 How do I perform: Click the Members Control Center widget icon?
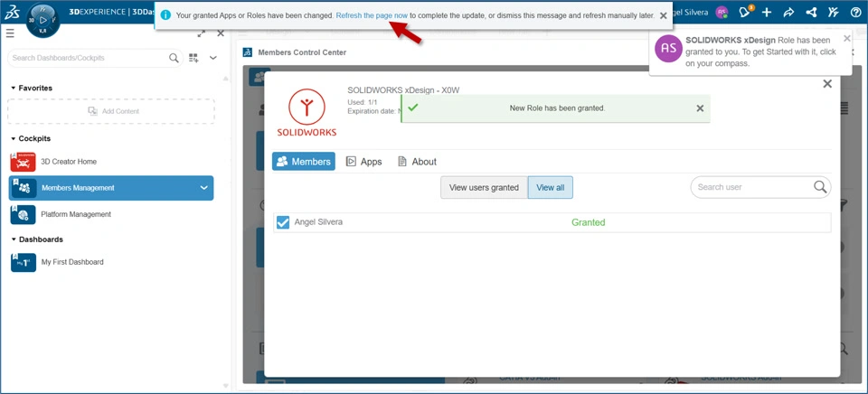(248, 52)
